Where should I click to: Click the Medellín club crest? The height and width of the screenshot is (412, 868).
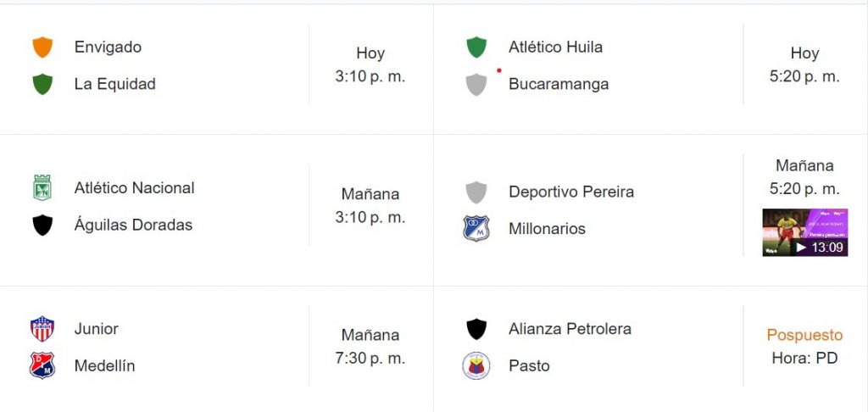point(42,365)
